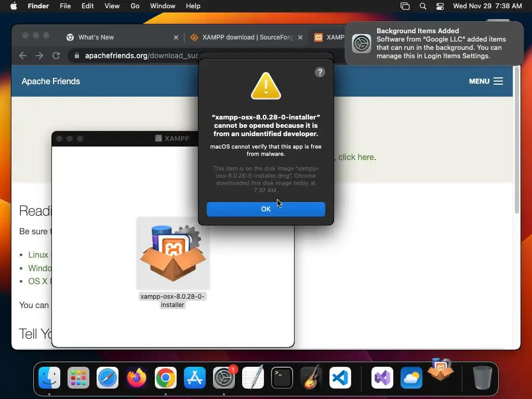Screen dimensions: 532x399
Task: Click the Chrome page vertical scrollbar
Action: pyautogui.click(x=517, y=140)
